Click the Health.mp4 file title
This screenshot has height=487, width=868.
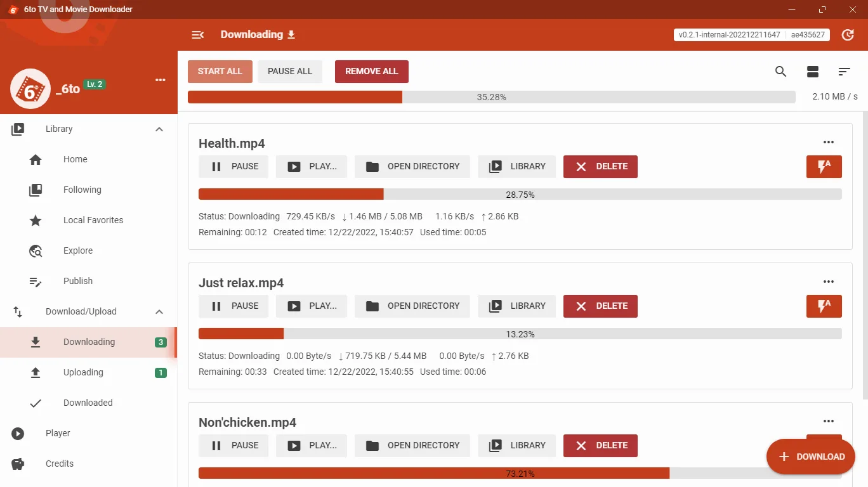(232, 143)
